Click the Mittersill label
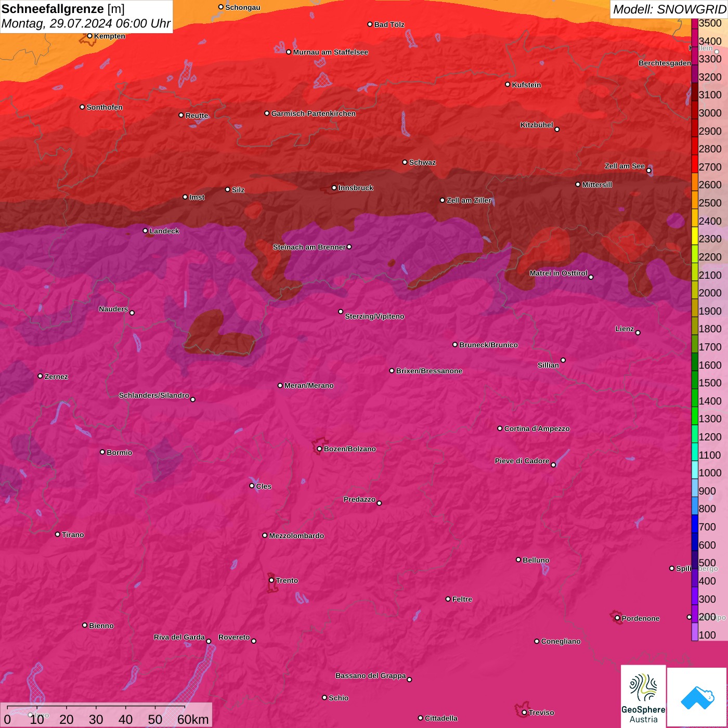The image size is (728, 728). (597, 185)
